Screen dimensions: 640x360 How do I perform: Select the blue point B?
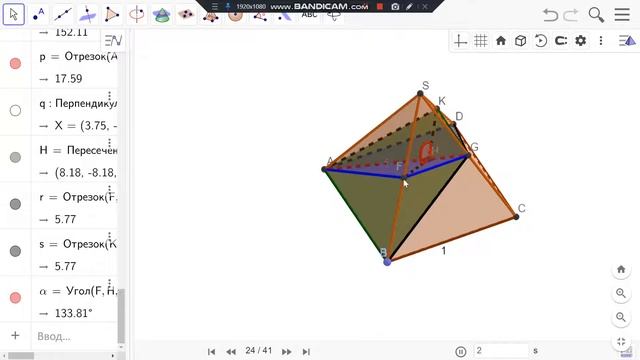tap(387, 262)
